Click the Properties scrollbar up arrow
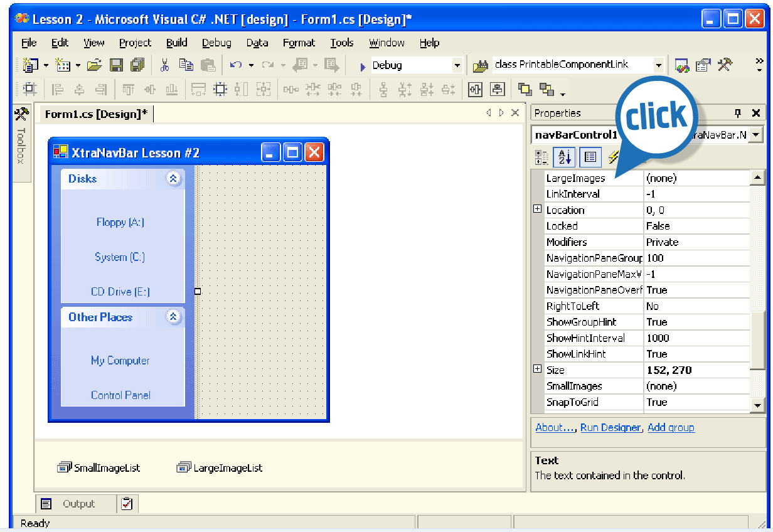This screenshot has width=773, height=532. [x=758, y=178]
